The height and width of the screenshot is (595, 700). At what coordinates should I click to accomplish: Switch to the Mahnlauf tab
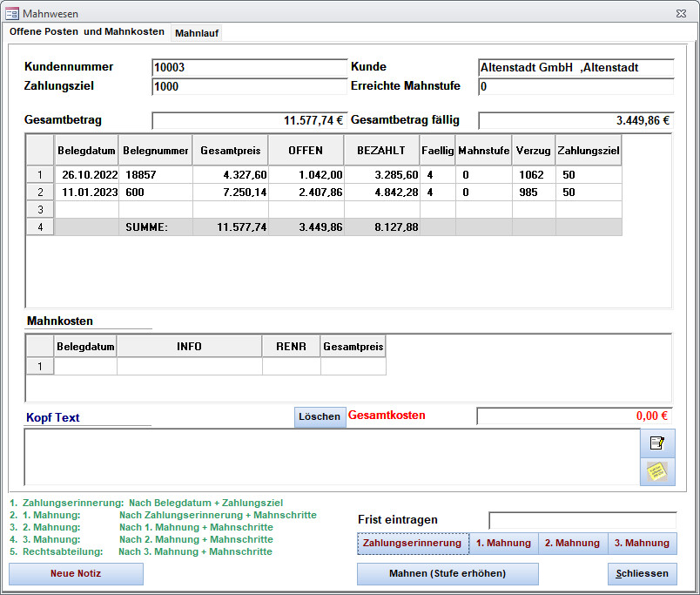pos(197,33)
